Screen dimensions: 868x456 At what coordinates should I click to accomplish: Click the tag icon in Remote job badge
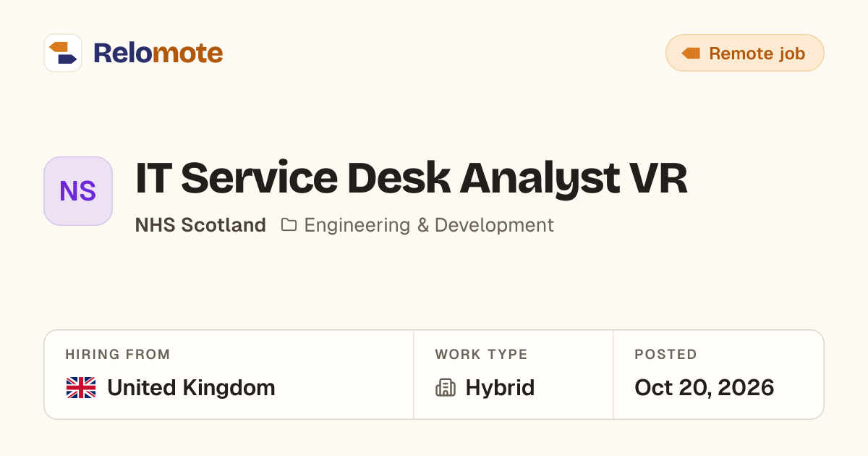[x=691, y=53]
